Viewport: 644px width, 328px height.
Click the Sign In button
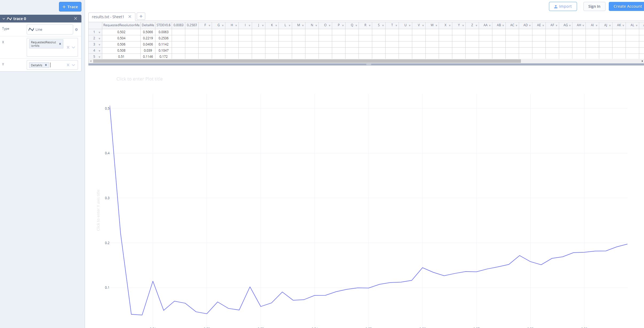pos(594,6)
